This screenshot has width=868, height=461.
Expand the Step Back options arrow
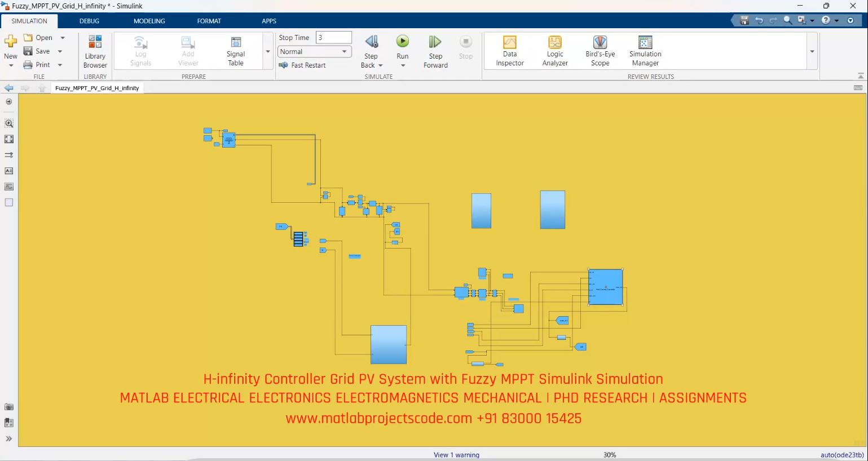[x=381, y=65]
